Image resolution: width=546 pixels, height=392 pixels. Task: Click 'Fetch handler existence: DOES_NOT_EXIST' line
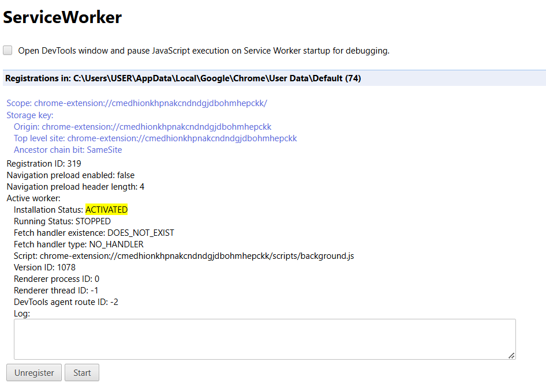point(94,233)
